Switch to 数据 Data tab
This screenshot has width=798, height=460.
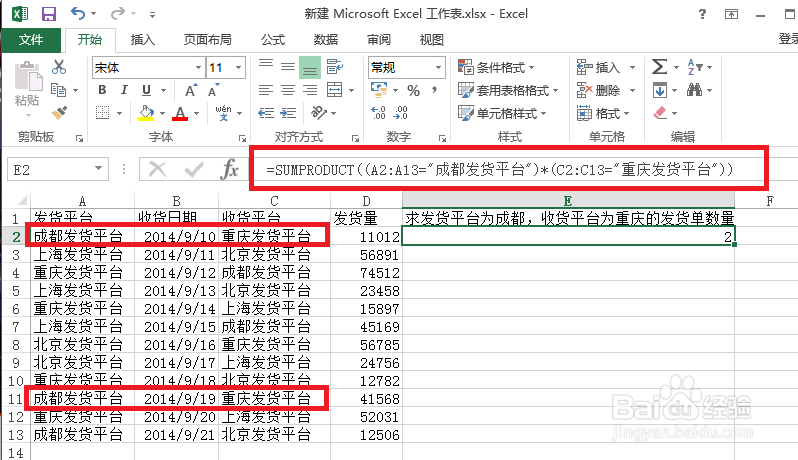point(326,40)
